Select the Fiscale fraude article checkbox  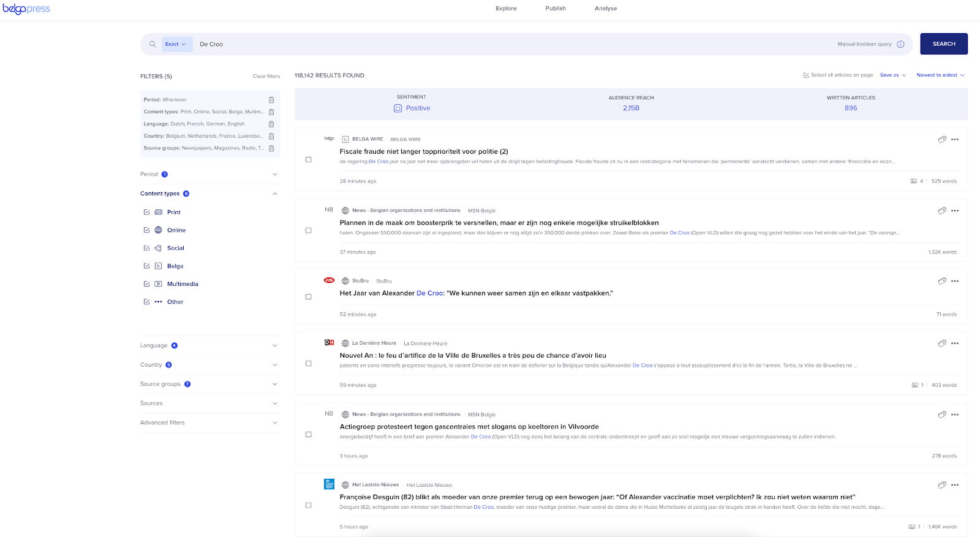pyautogui.click(x=309, y=160)
